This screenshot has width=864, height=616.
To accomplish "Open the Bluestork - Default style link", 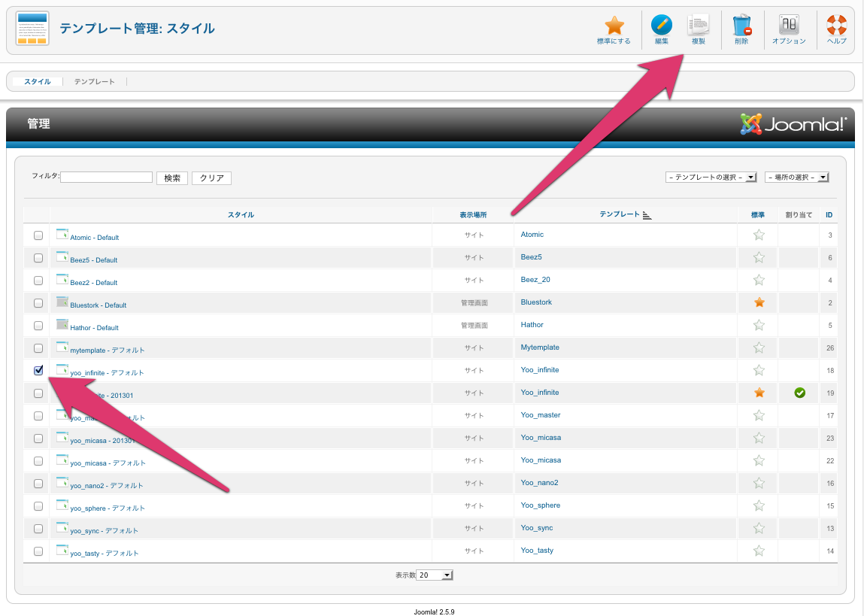I will [x=98, y=305].
